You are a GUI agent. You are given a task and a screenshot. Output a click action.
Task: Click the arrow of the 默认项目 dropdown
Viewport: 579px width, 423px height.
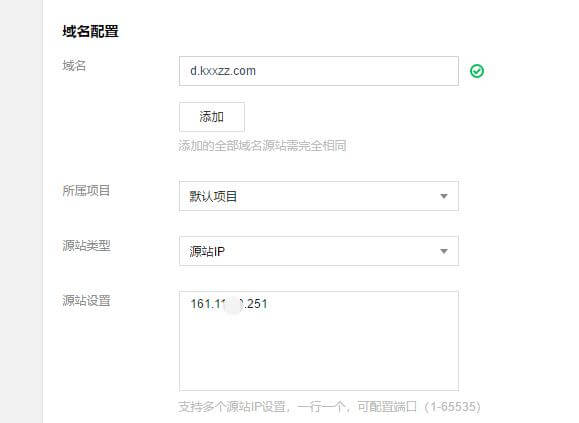point(444,196)
